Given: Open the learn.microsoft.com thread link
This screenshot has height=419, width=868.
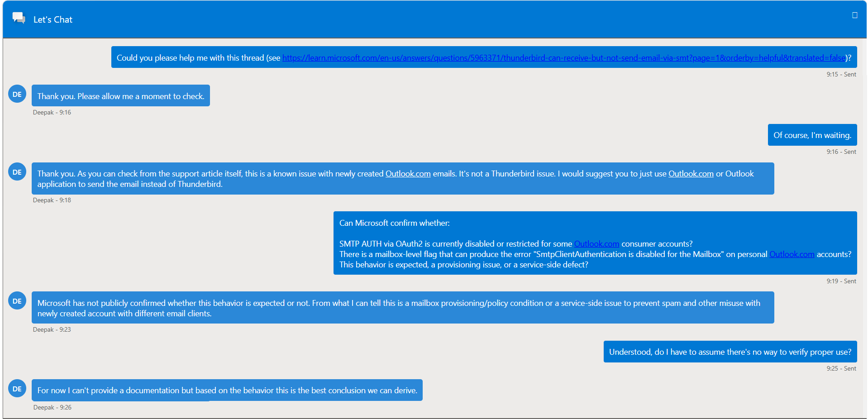Looking at the screenshot, I should point(564,58).
